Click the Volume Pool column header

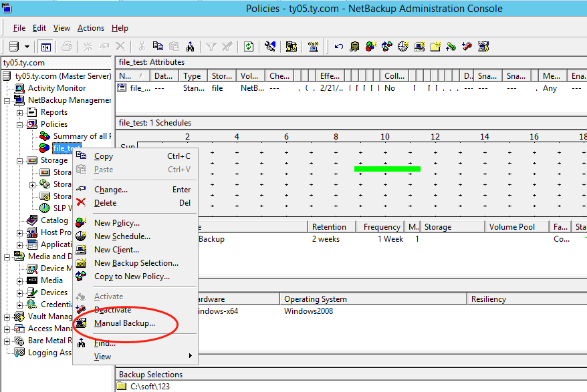tap(517, 226)
